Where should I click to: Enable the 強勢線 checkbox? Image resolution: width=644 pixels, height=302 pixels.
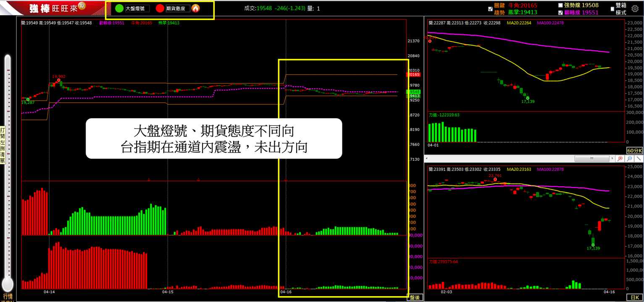click(560, 5)
